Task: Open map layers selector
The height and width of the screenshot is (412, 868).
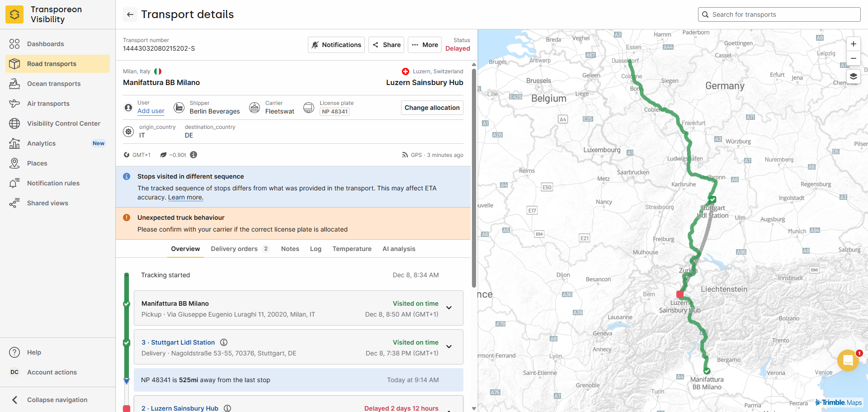Action: pyautogui.click(x=853, y=76)
